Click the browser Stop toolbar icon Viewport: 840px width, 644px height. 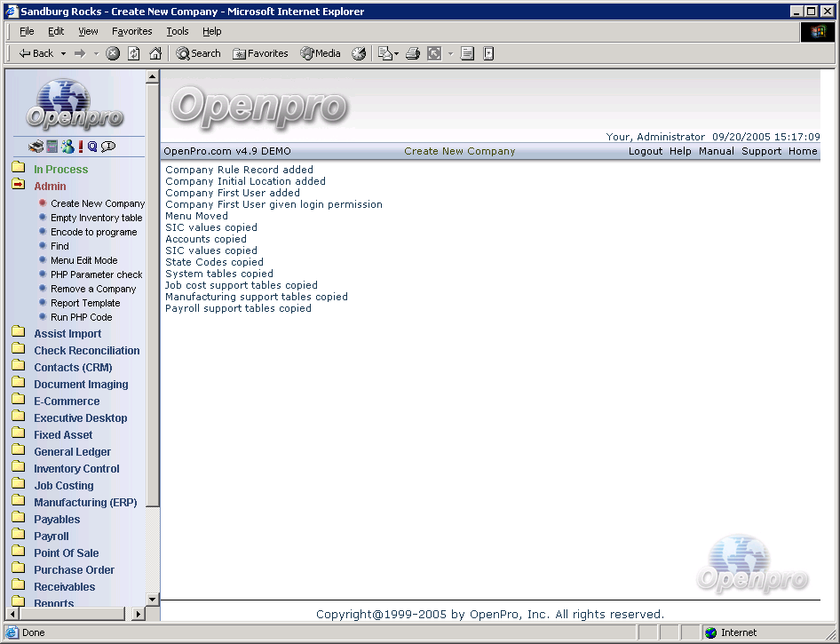(x=113, y=53)
